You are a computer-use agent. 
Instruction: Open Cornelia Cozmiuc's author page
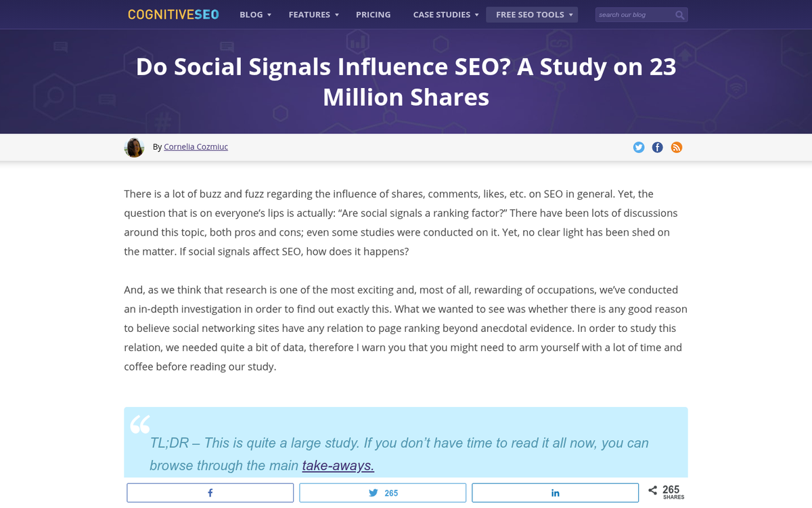coord(196,146)
